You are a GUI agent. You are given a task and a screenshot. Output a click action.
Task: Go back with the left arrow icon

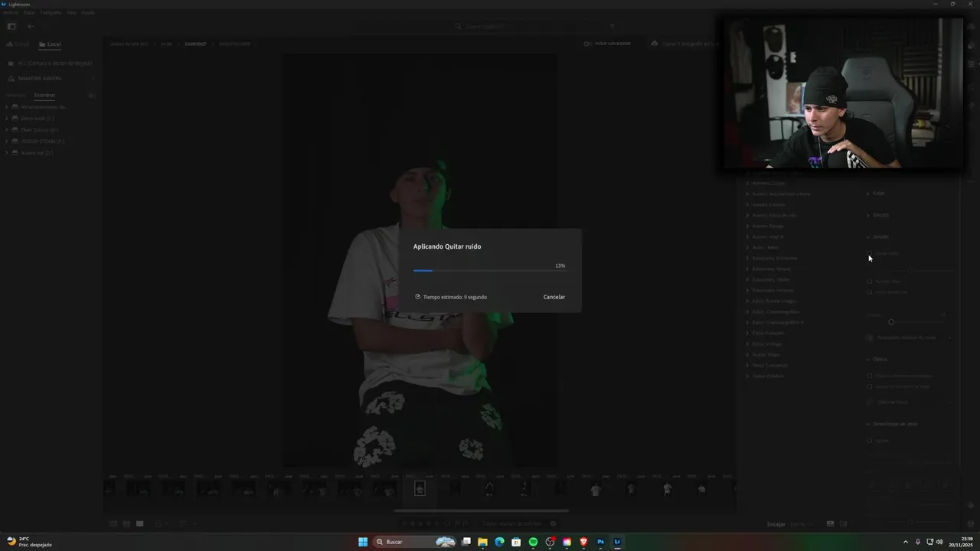[31, 26]
